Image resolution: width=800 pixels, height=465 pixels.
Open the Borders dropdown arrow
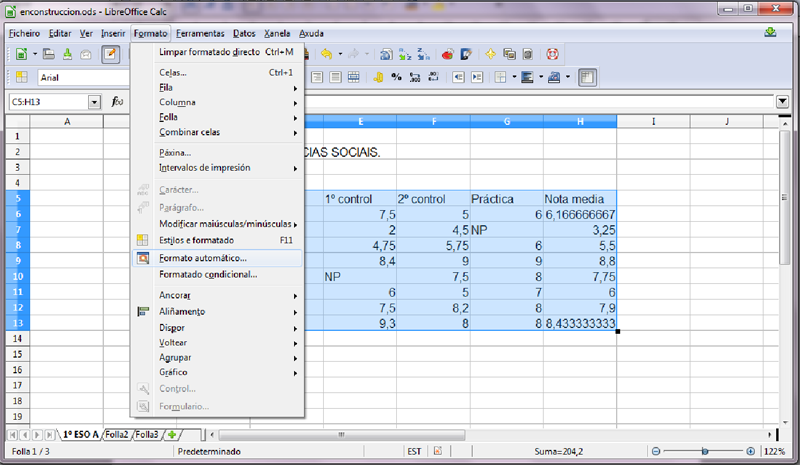click(513, 77)
